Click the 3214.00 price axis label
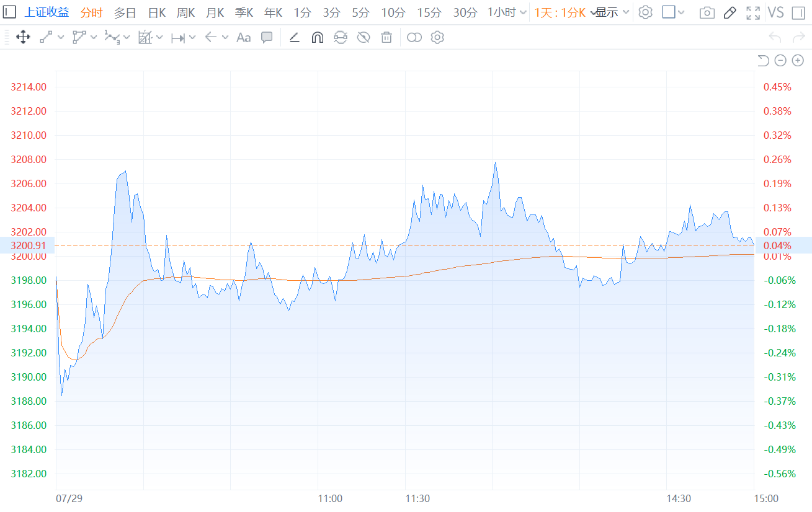The image size is (812, 512). pyautogui.click(x=29, y=87)
